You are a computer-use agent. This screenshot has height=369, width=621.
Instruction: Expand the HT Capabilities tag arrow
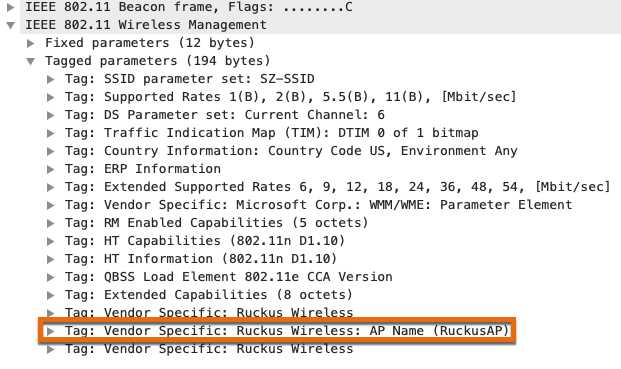click(50, 241)
